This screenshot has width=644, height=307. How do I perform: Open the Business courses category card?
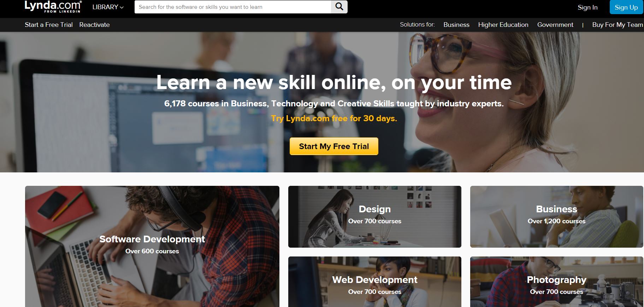(556, 217)
